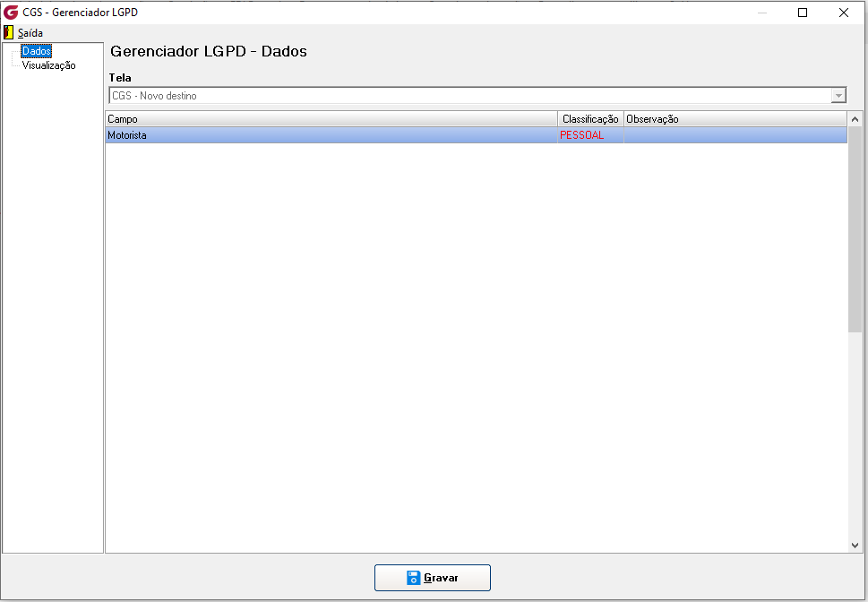This screenshot has width=868, height=602.
Task: Click the Campo column header
Action: [331, 119]
